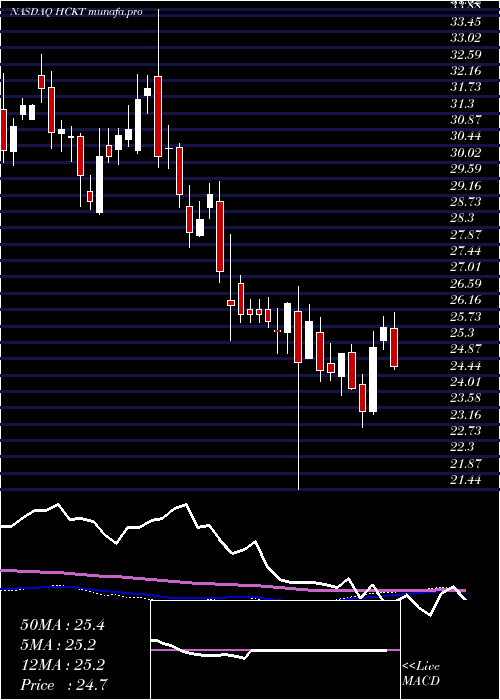500x700 pixels.
Task: Click the 24.44 price axis label
Action: (x=466, y=366)
